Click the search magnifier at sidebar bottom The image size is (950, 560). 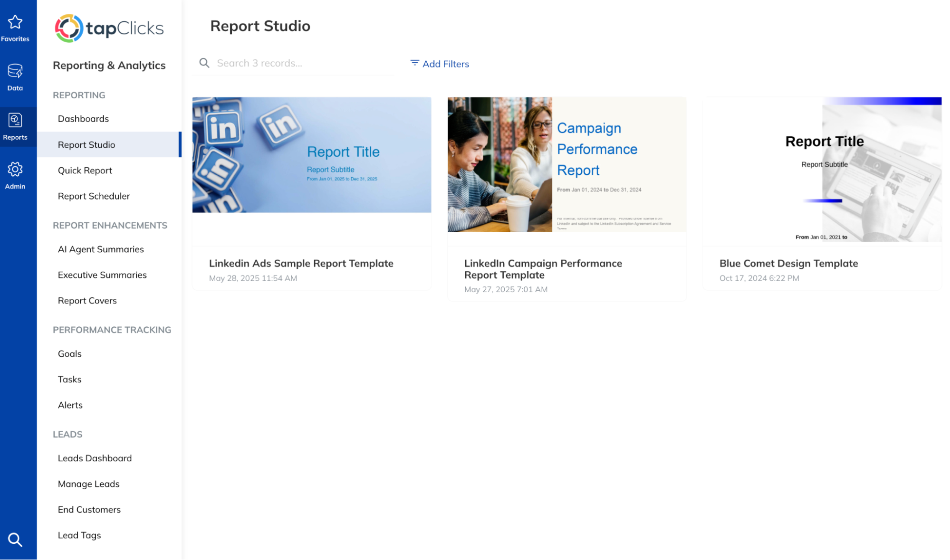(x=16, y=540)
